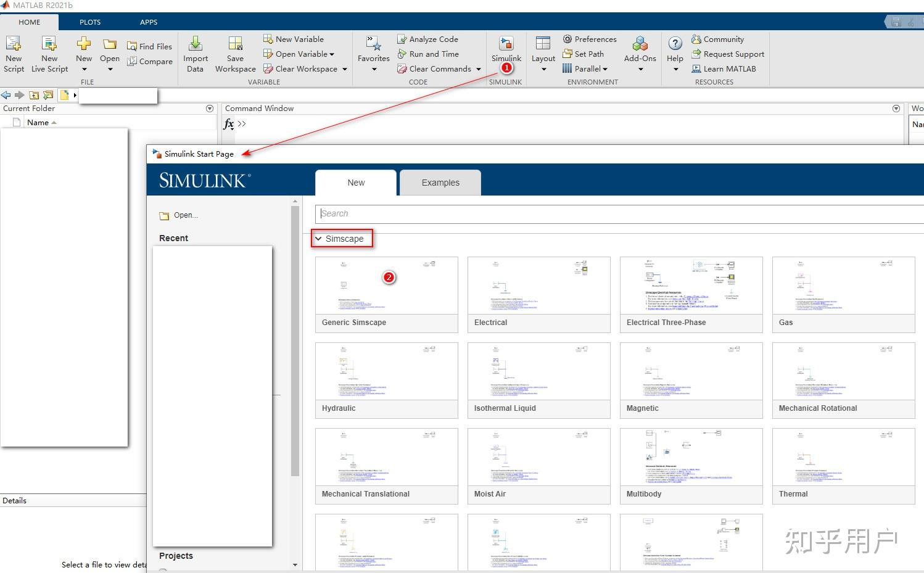Click the Simulink sidebar vertical scrollbar
The image size is (924, 573).
(x=295, y=340)
